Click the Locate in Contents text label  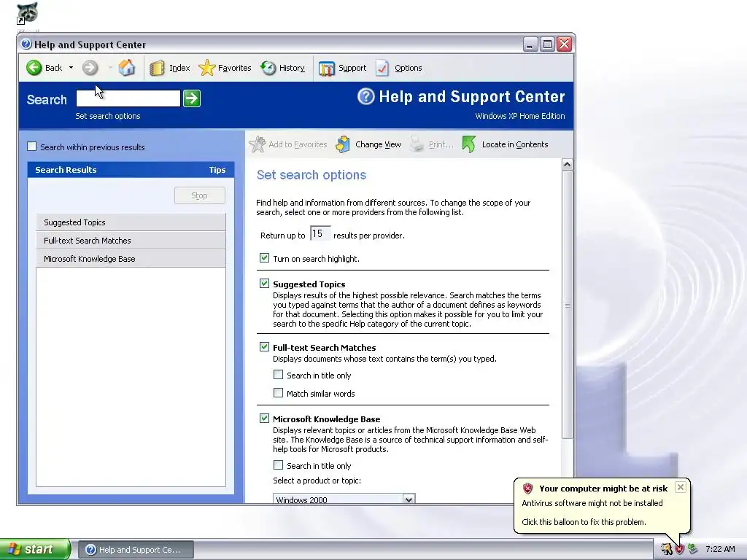(515, 144)
